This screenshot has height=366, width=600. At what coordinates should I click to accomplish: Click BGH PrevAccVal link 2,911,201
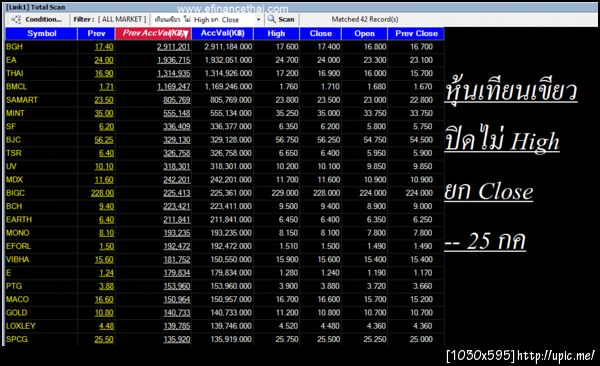pyautogui.click(x=173, y=47)
